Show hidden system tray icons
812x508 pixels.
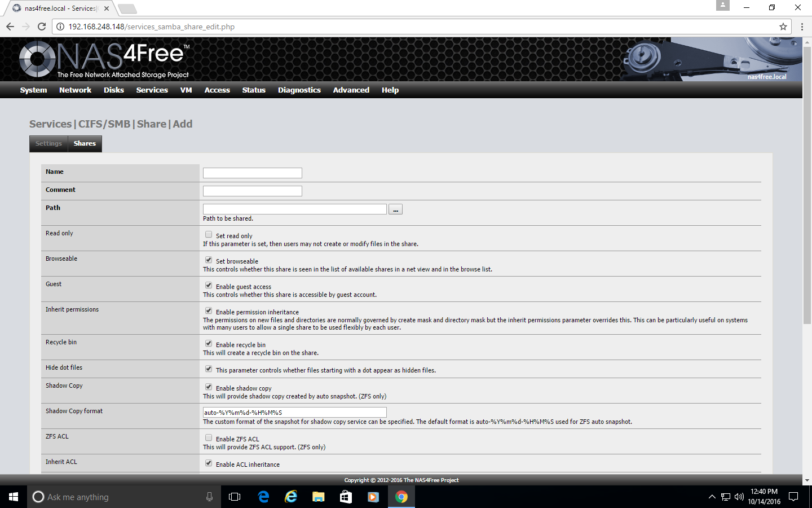712,497
